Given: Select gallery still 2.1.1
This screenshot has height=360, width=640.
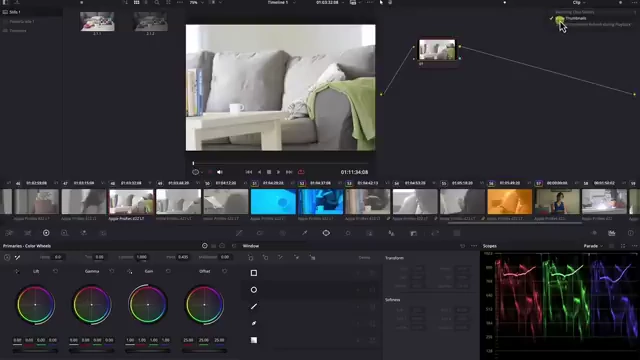Looking at the screenshot, I should [x=97, y=22].
